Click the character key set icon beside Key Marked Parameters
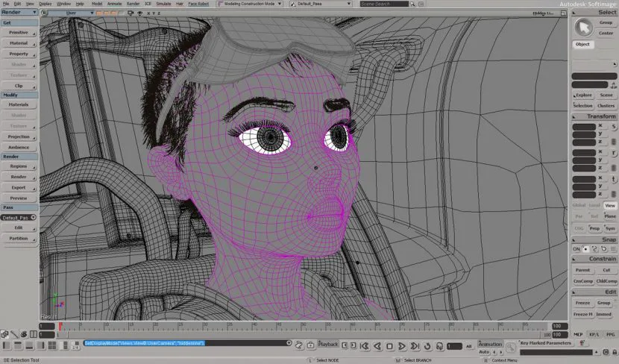This screenshot has height=364, width=619. pos(582,343)
